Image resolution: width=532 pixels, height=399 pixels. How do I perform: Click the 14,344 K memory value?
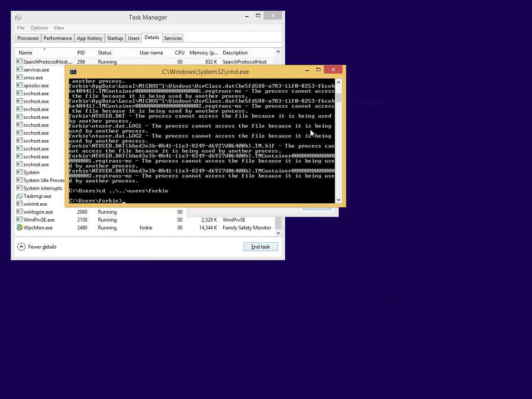pyautogui.click(x=208, y=227)
